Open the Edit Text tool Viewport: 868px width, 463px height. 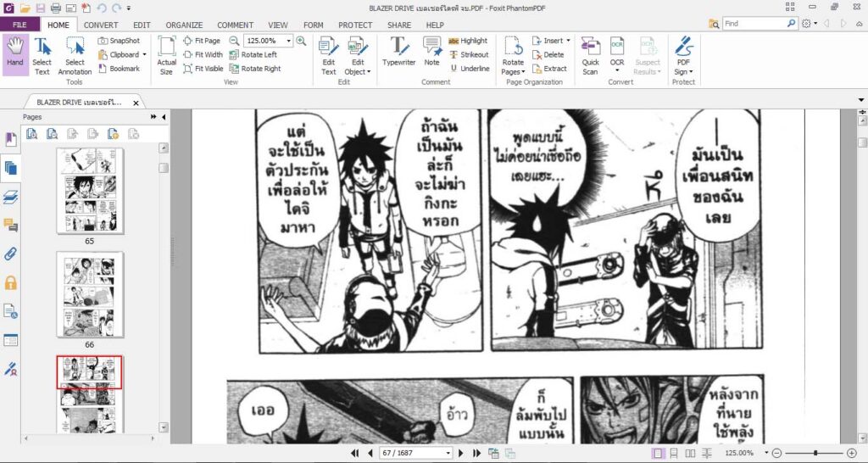point(329,56)
